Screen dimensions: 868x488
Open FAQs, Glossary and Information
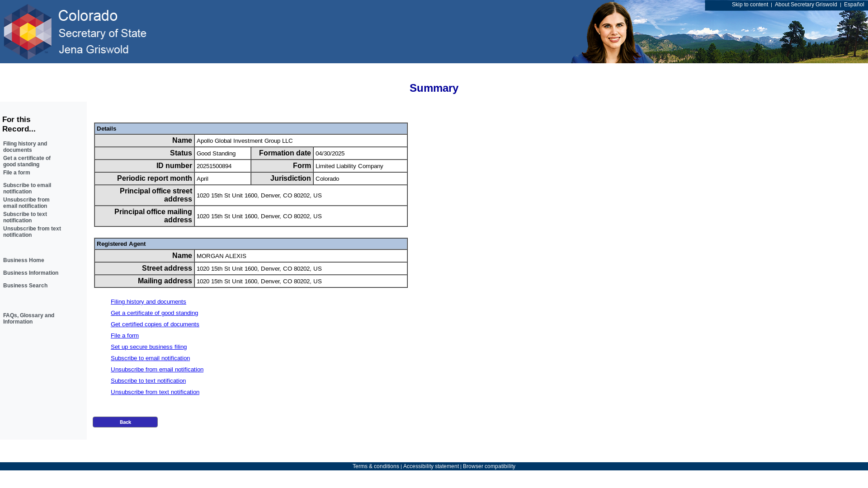coord(28,319)
